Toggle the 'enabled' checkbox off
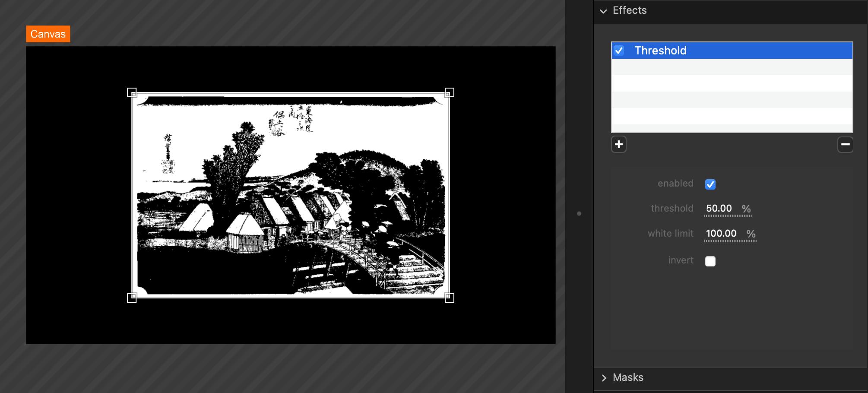The image size is (868, 393). point(710,184)
